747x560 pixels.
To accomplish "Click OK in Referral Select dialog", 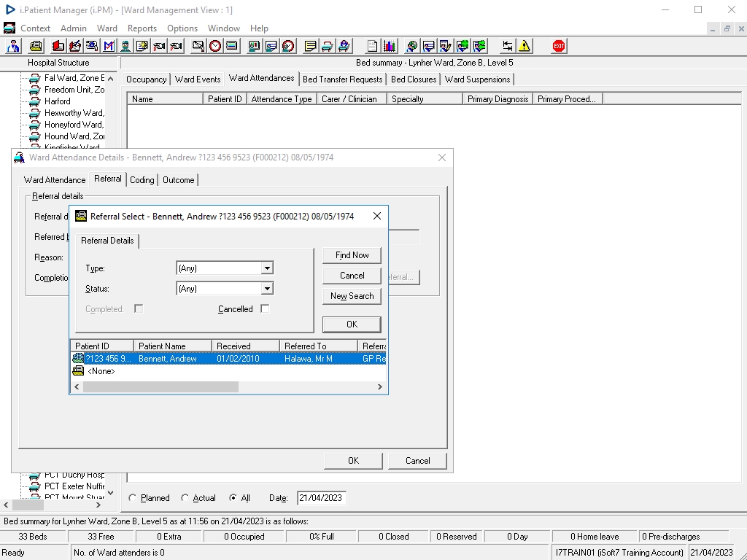I will 352,324.
